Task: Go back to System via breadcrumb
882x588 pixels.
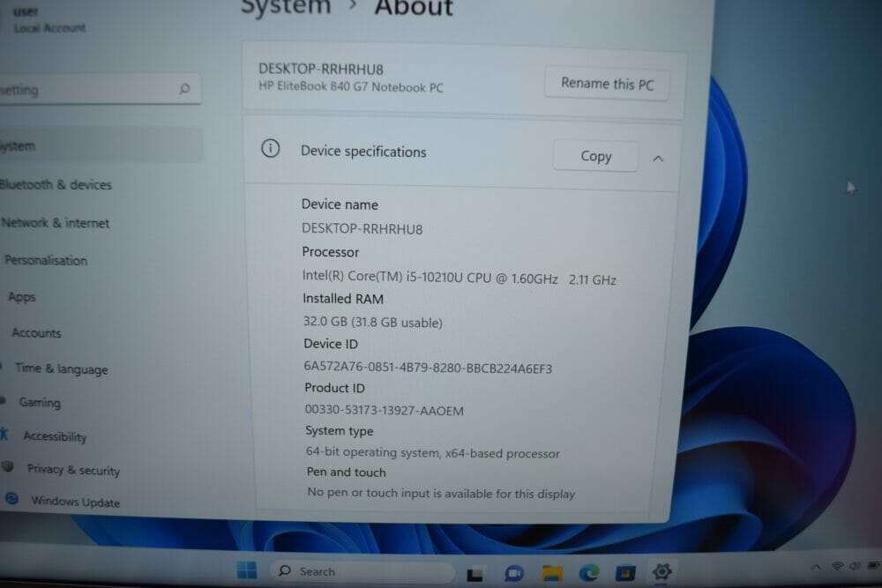Action: 286,7
